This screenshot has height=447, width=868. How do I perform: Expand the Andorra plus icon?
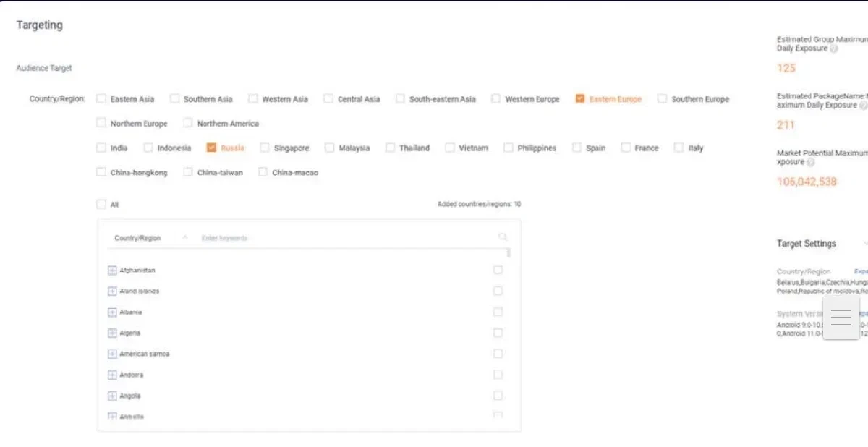(112, 375)
